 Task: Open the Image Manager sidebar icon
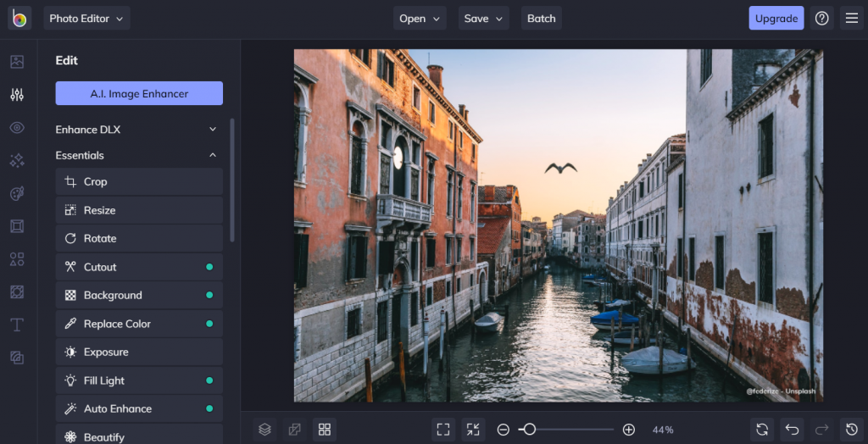click(x=17, y=62)
